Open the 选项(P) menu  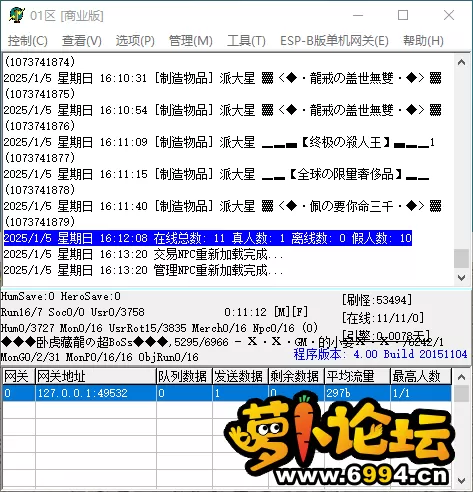pos(135,41)
